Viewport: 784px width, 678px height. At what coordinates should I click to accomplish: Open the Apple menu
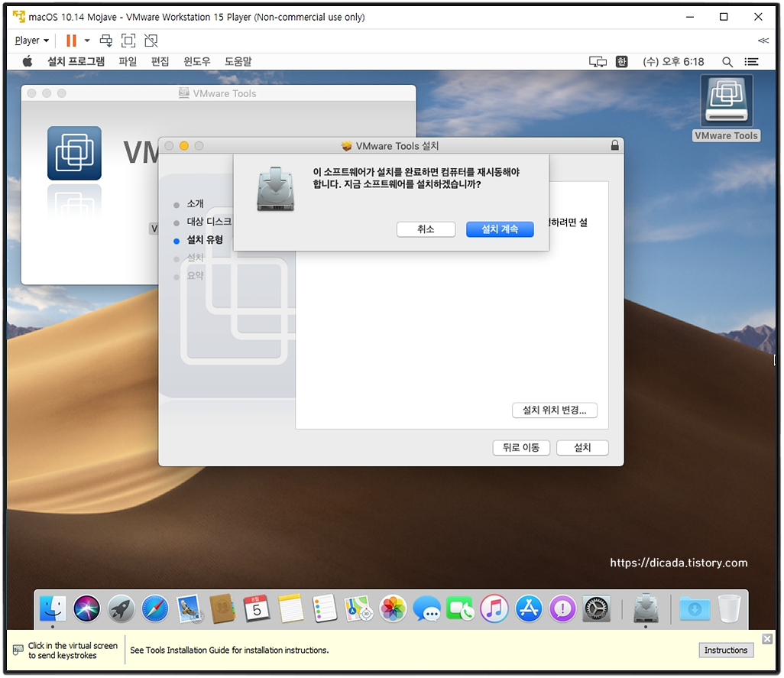tap(28, 61)
